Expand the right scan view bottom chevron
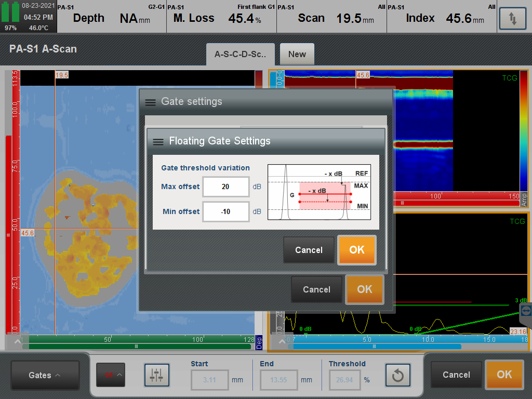This screenshot has height=399, width=532. point(282,341)
